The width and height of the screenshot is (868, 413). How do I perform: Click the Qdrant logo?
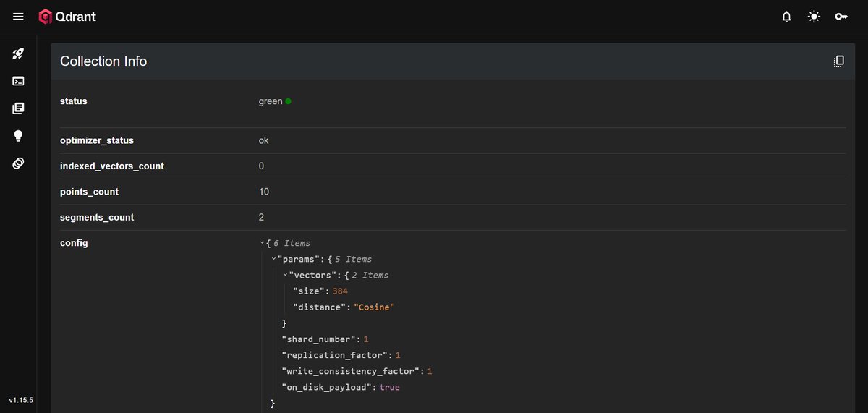(67, 17)
